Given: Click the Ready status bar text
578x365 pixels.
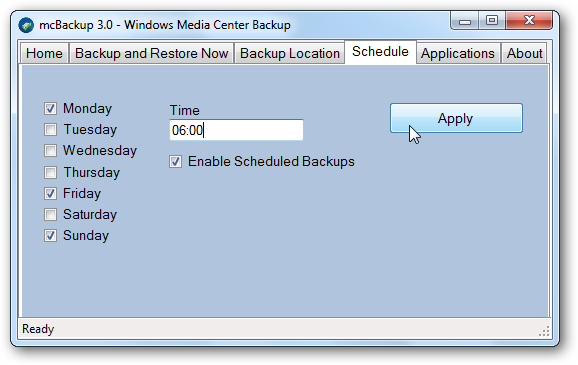Looking at the screenshot, I should pos(38,329).
